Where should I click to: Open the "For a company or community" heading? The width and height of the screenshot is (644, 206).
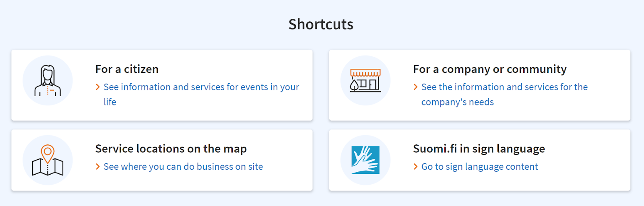[490, 69]
